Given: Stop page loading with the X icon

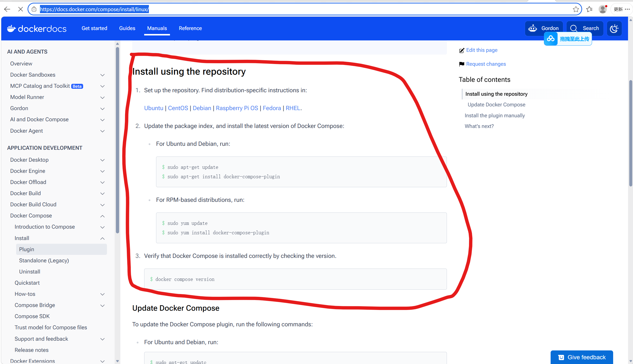Looking at the screenshot, I should click(21, 9).
